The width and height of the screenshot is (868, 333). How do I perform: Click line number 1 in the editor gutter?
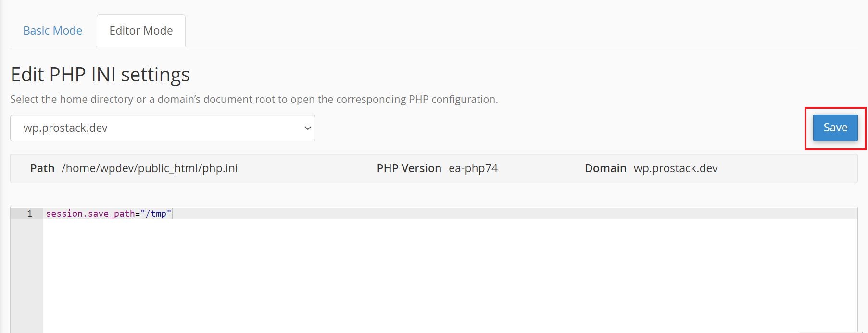tap(30, 213)
